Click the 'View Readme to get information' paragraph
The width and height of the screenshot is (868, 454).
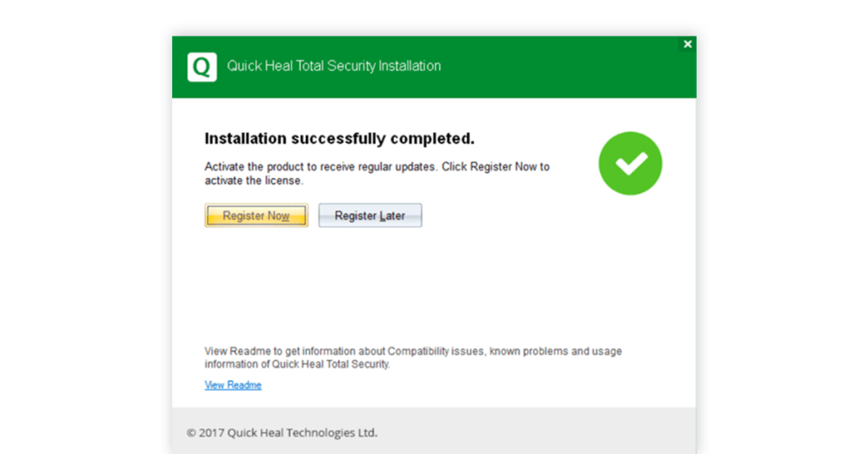tap(413, 357)
